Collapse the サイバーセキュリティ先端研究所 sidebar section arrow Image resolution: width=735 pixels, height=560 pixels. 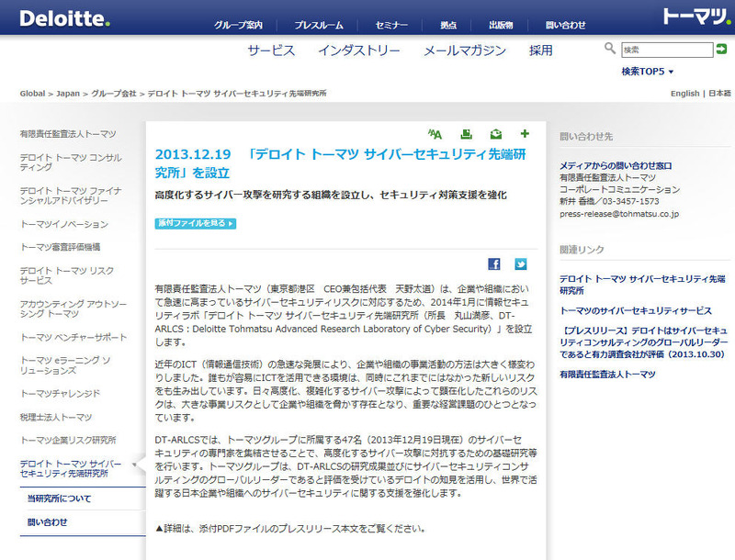tap(137, 465)
